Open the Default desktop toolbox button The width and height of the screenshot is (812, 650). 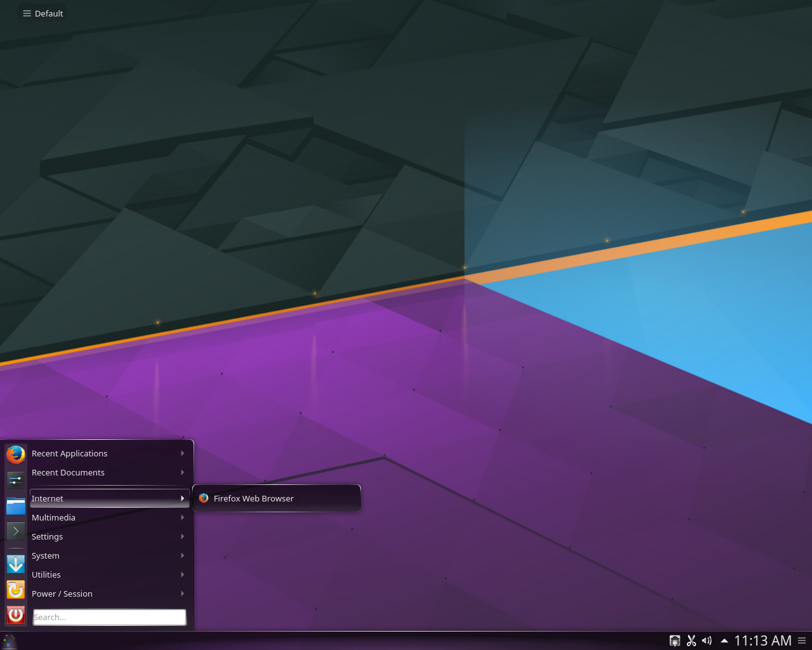coord(43,13)
